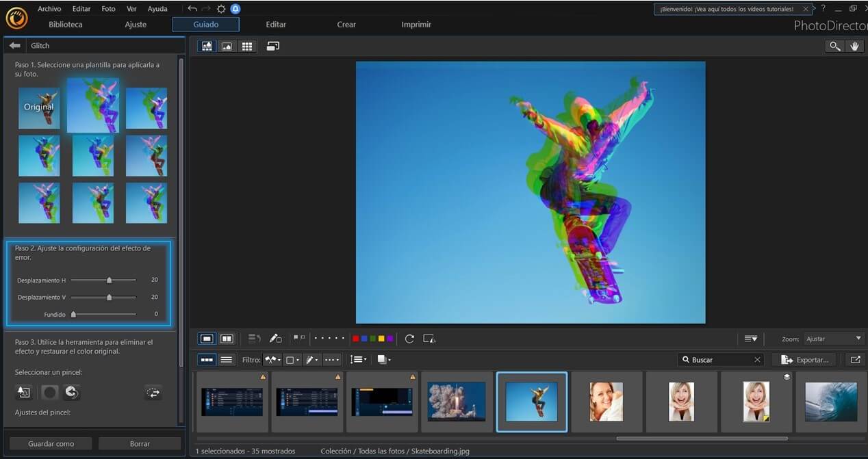Open the flag filter dropdown
The height and width of the screenshot is (459, 868).
(x=272, y=360)
